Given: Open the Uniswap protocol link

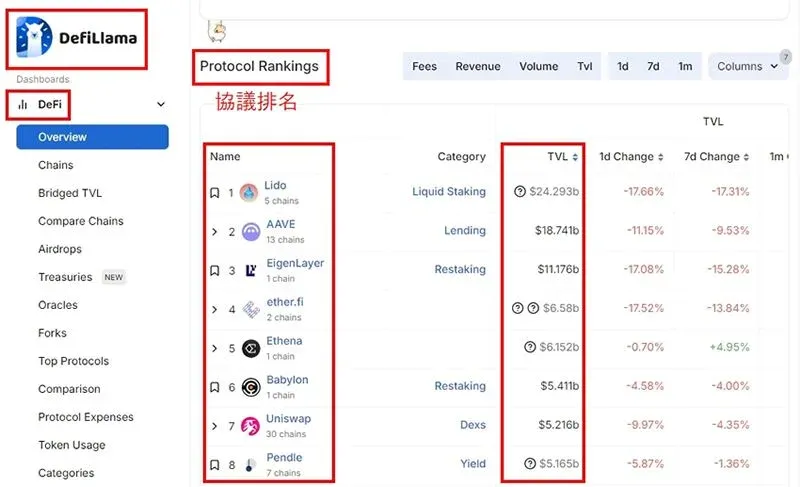Looking at the screenshot, I should point(288,419).
